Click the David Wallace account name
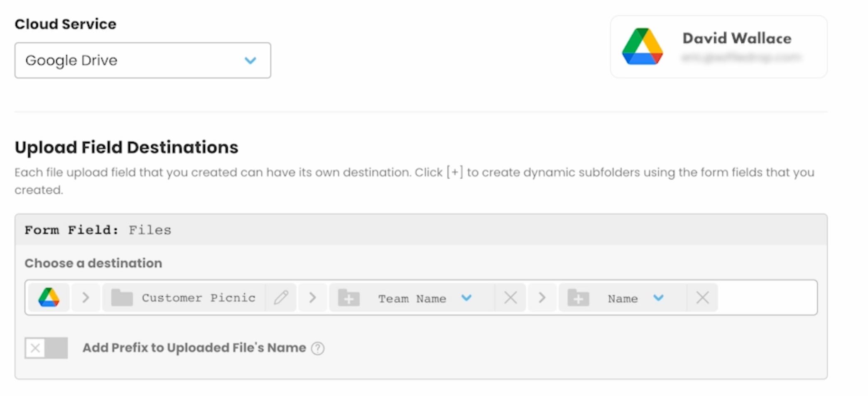 [x=737, y=39]
